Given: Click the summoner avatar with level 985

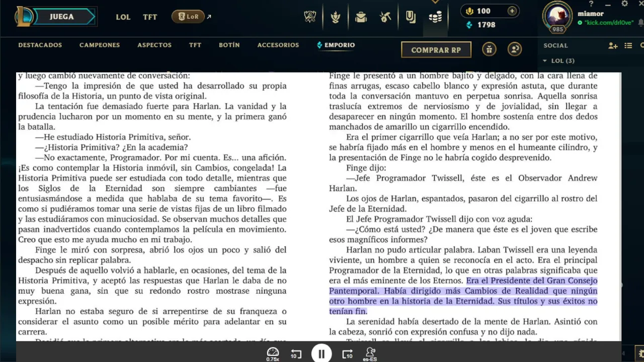Looking at the screenshot, I should 557,17.
